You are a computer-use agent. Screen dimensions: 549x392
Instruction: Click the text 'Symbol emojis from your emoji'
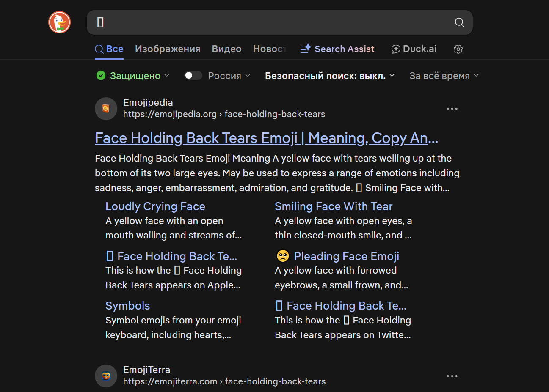point(173,320)
